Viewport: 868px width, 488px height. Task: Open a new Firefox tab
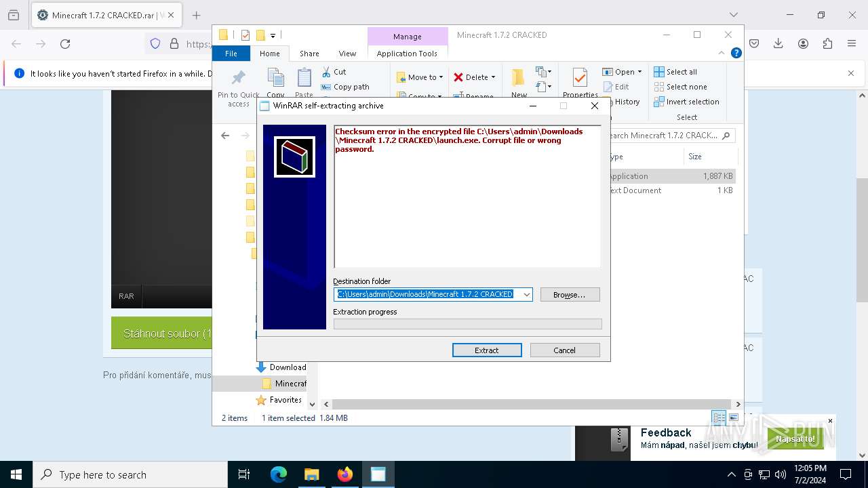coord(196,15)
